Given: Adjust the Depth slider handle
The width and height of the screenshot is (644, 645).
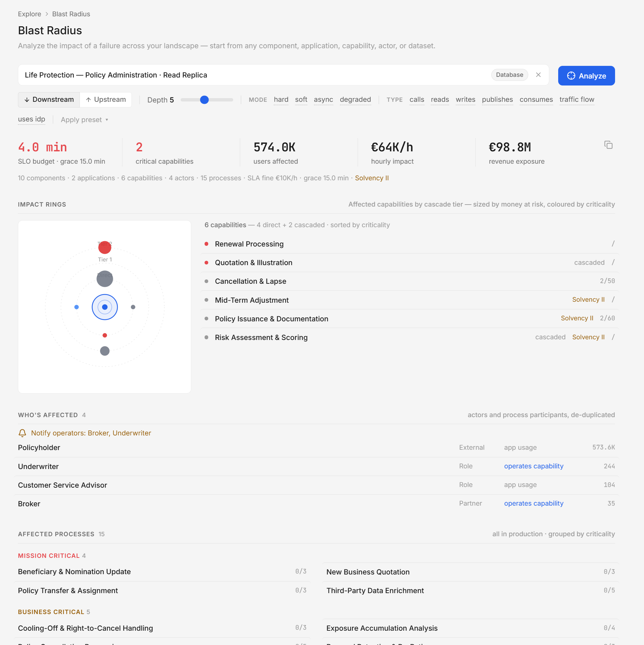Looking at the screenshot, I should click(x=204, y=99).
